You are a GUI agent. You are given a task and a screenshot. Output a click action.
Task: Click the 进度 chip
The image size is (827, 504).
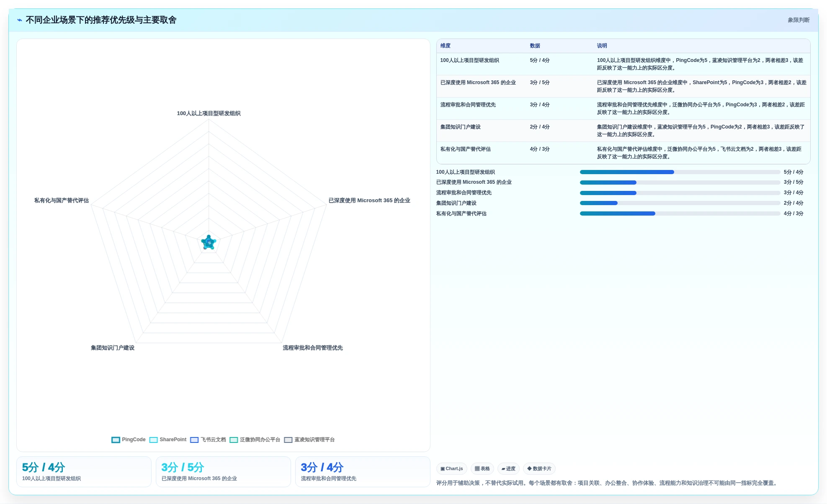point(508,468)
